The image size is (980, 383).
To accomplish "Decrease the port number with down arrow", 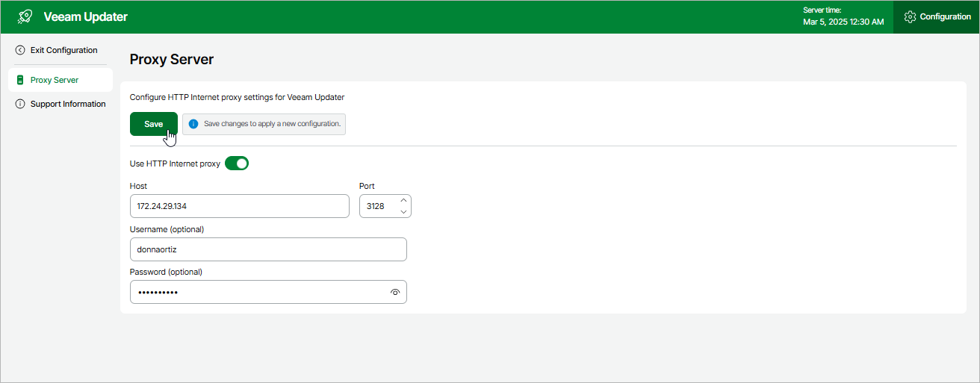I will click(x=404, y=212).
